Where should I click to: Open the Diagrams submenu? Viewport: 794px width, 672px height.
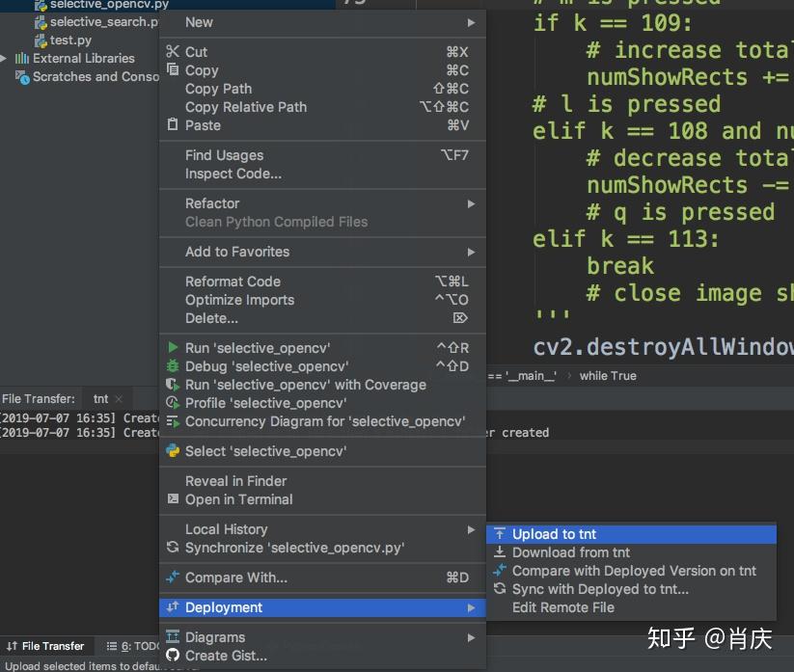(x=322, y=637)
